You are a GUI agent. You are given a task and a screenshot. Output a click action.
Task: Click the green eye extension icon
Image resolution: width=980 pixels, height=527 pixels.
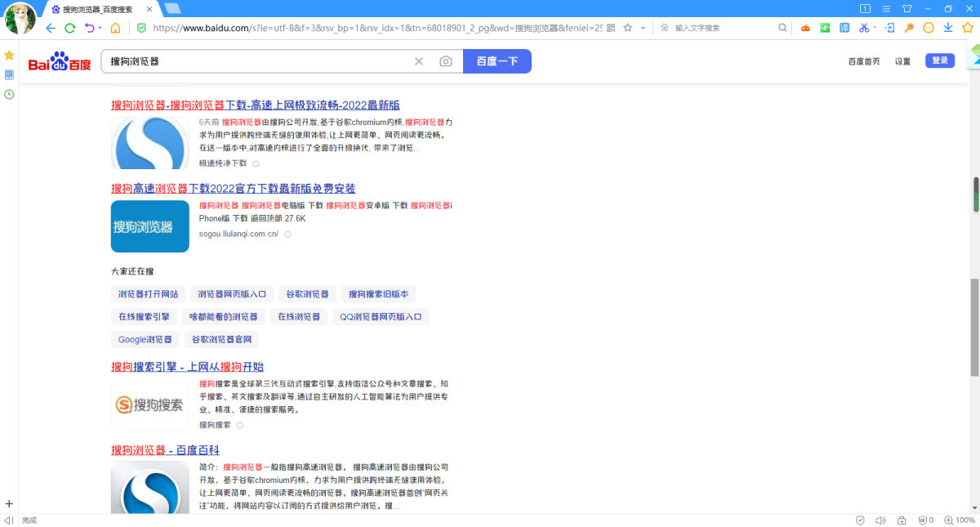pos(826,28)
